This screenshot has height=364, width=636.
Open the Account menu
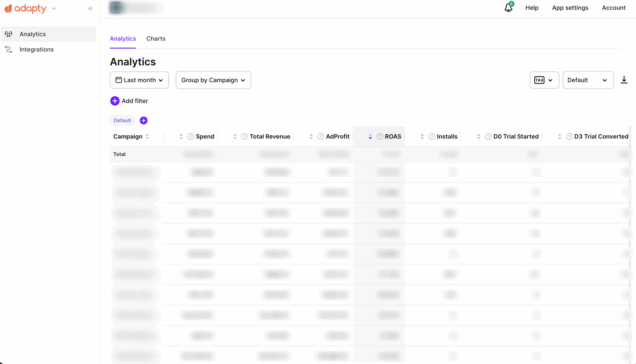point(613,8)
